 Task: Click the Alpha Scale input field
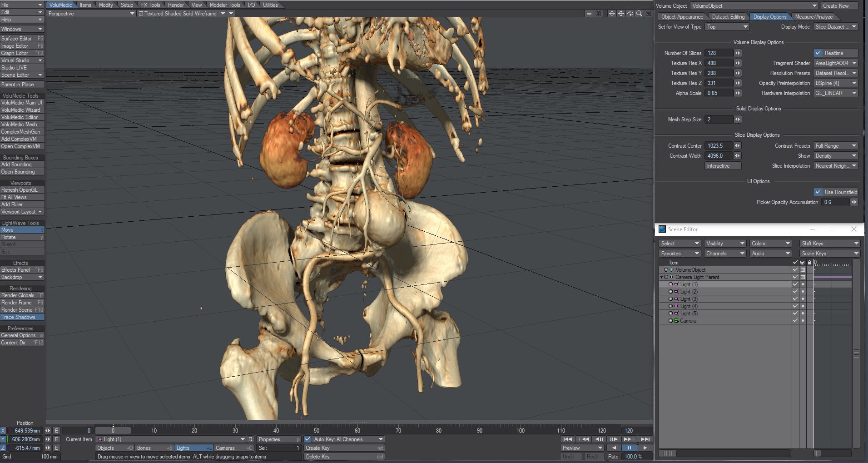tap(719, 93)
